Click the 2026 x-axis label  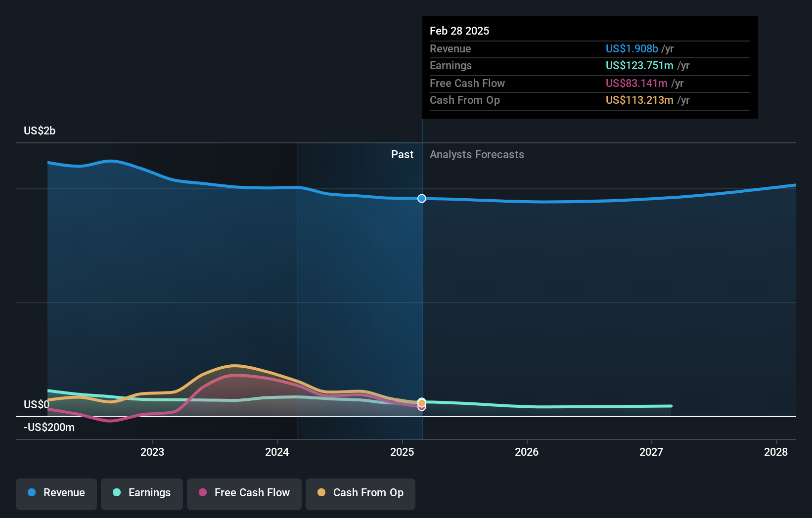pos(527,452)
